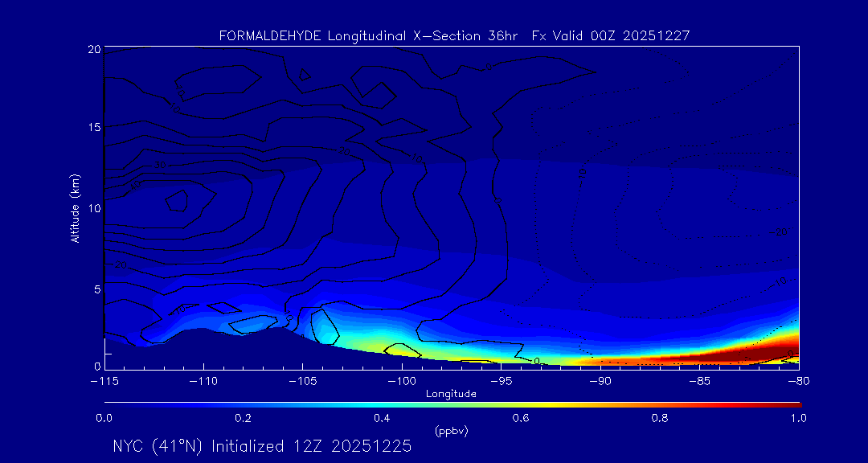Click the rainbow concentration color scale bar

pos(452,405)
